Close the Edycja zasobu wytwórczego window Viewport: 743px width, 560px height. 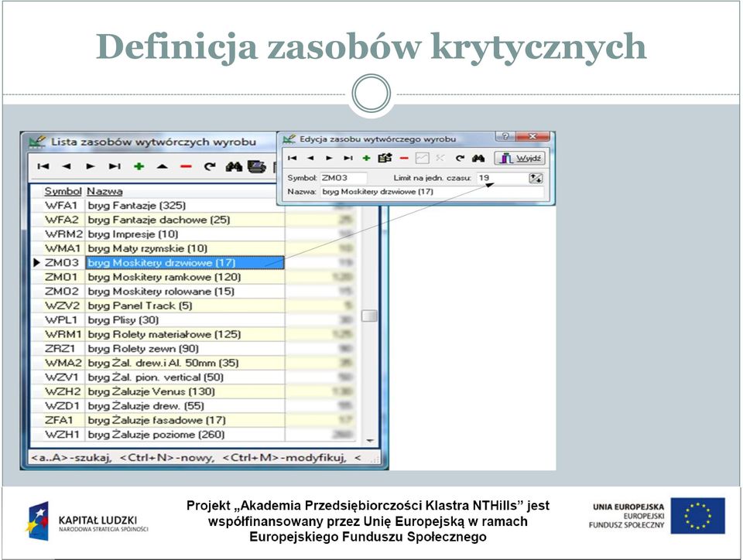(x=533, y=136)
